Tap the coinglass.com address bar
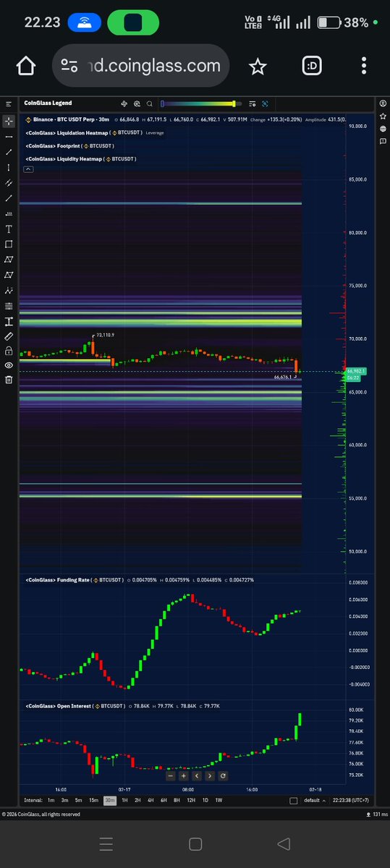 pos(142,66)
